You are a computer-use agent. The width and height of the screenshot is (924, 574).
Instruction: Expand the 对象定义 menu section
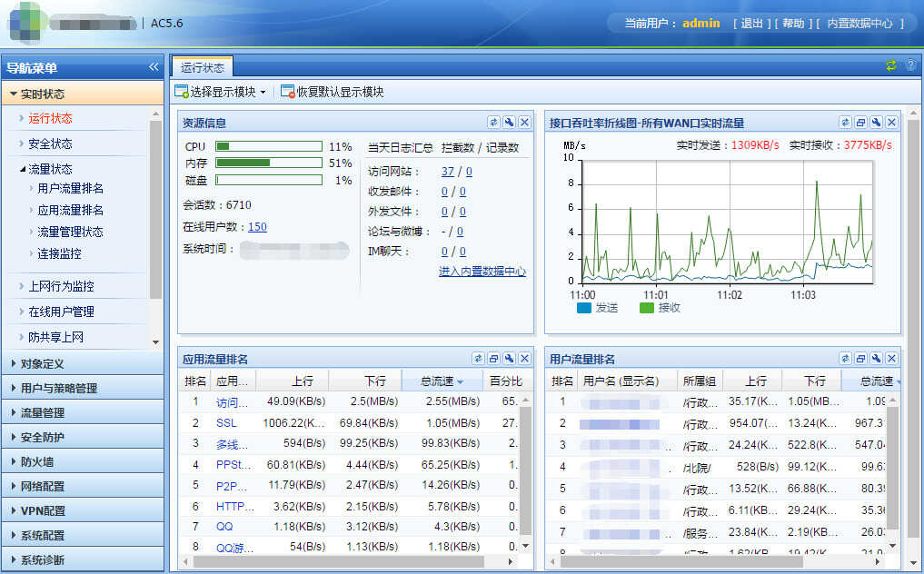(x=83, y=363)
